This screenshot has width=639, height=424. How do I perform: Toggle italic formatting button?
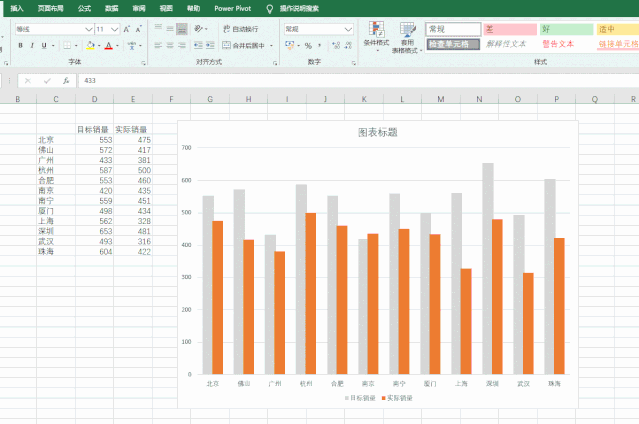(32, 45)
